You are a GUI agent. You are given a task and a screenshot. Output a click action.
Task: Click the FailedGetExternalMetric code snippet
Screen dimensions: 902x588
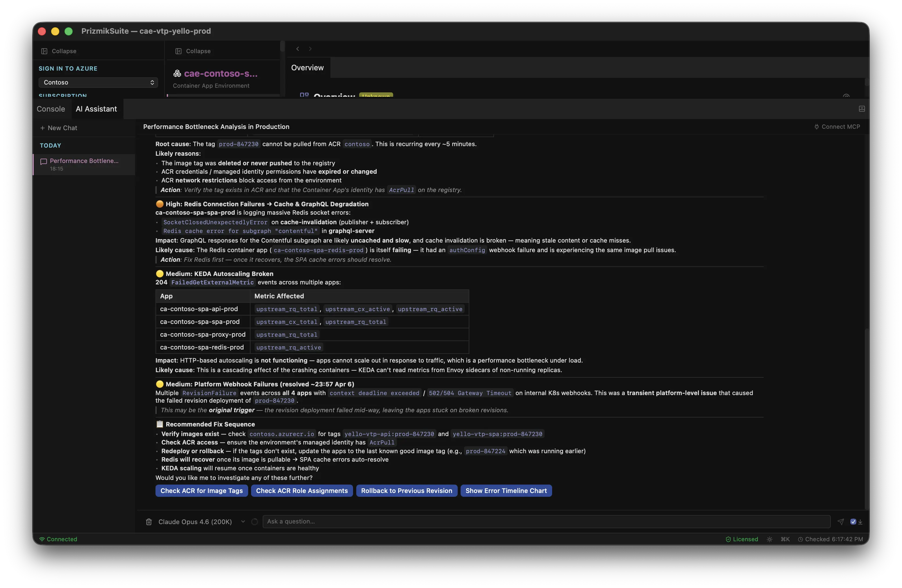[x=212, y=283]
